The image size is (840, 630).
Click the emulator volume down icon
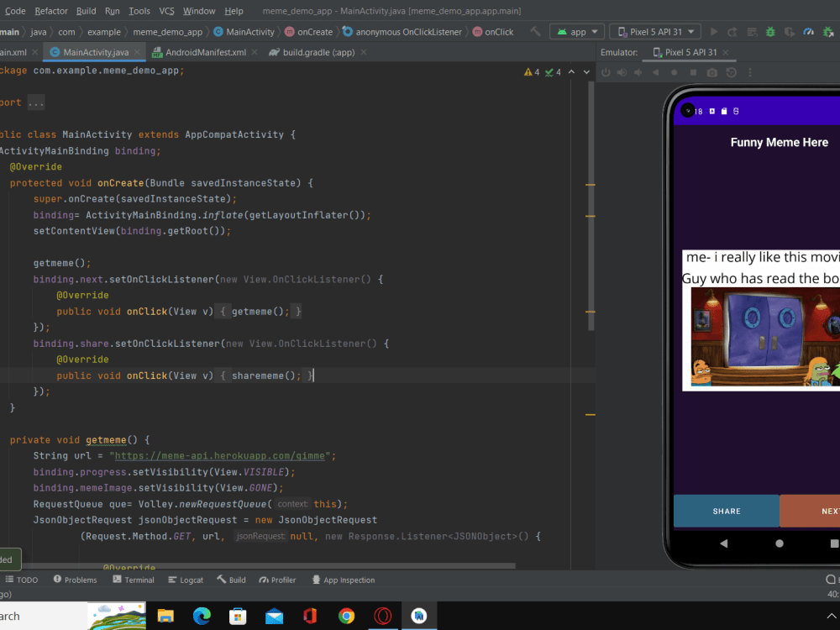(638, 72)
